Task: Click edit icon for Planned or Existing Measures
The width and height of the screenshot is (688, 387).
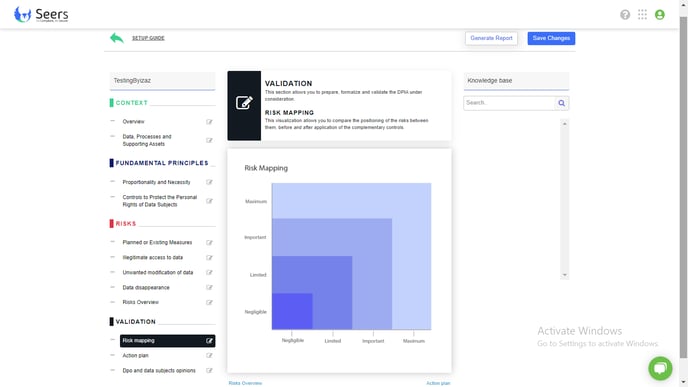Action: pyautogui.click(x=209, y=243)
